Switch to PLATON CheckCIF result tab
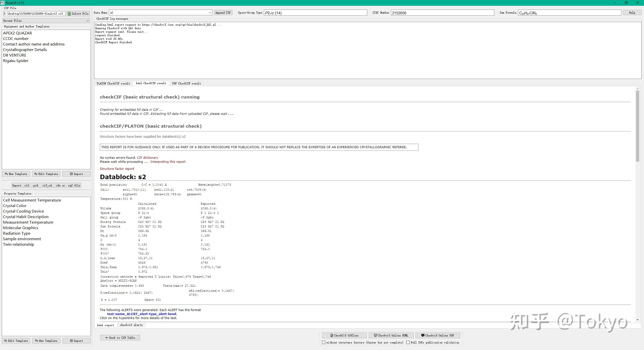644x350 pixels. tap(113, 83)
